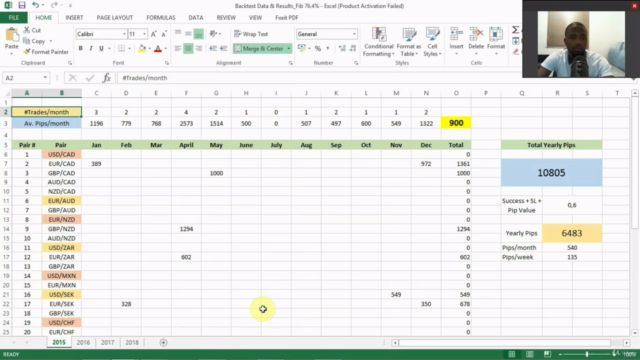Select row header 14
Screen dimensions: 640x360
(x=6, y=229)
